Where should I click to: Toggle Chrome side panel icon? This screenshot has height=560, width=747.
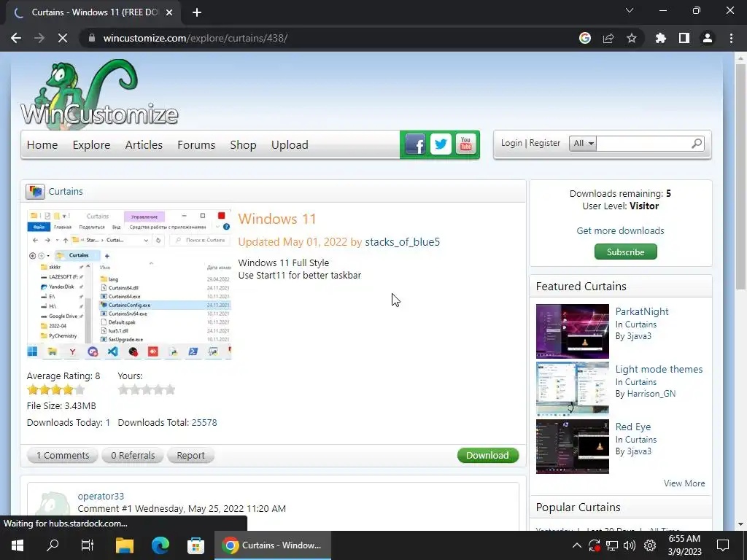684,38
